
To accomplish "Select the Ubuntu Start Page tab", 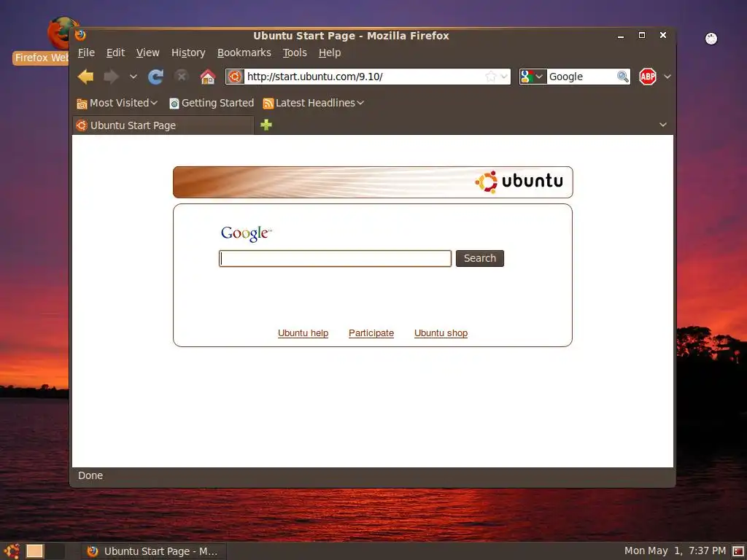I will pyautogui.click(x=163, y=125).
